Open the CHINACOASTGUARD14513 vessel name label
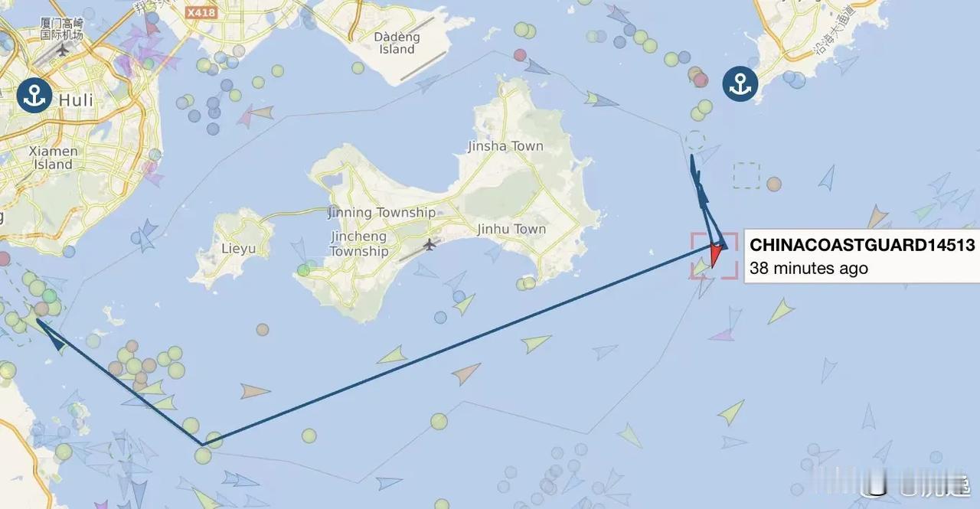 (x=862, y=246)
